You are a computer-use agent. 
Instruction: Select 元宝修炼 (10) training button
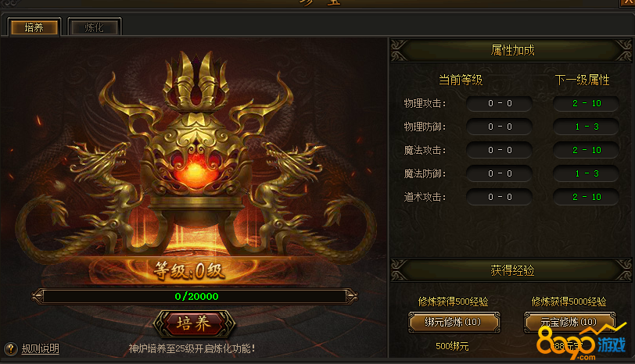(569, 322)
